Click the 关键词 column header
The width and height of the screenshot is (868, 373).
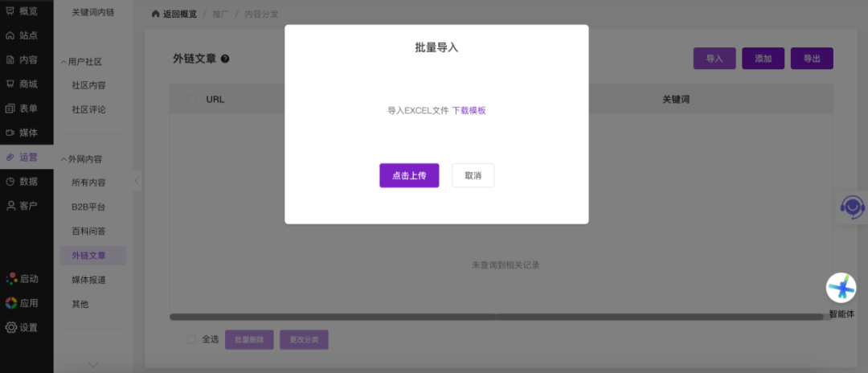(676, 100)
